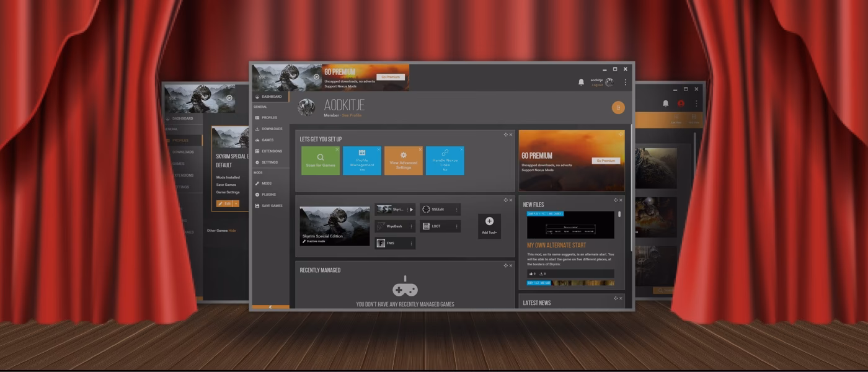Open Profiles in front window sidebar

270,117
